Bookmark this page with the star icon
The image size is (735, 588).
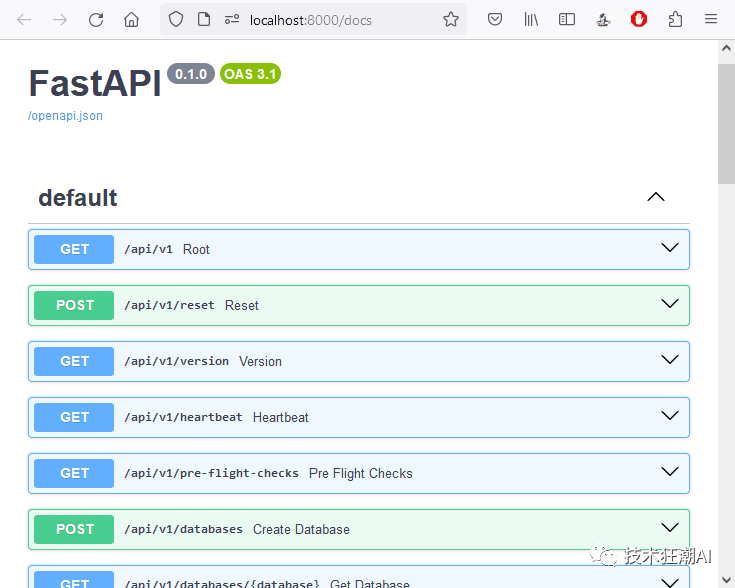point(450,19)
